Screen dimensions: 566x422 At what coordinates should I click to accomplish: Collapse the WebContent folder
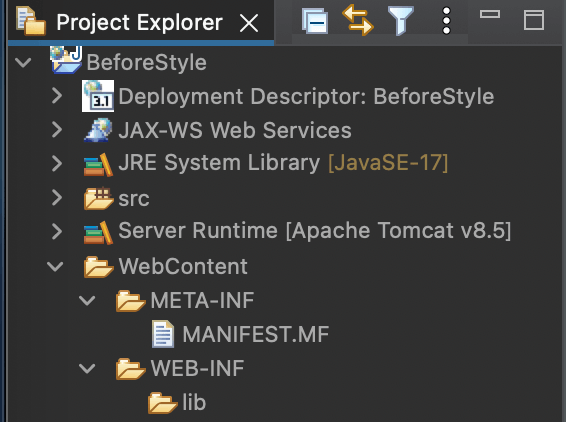55,266
